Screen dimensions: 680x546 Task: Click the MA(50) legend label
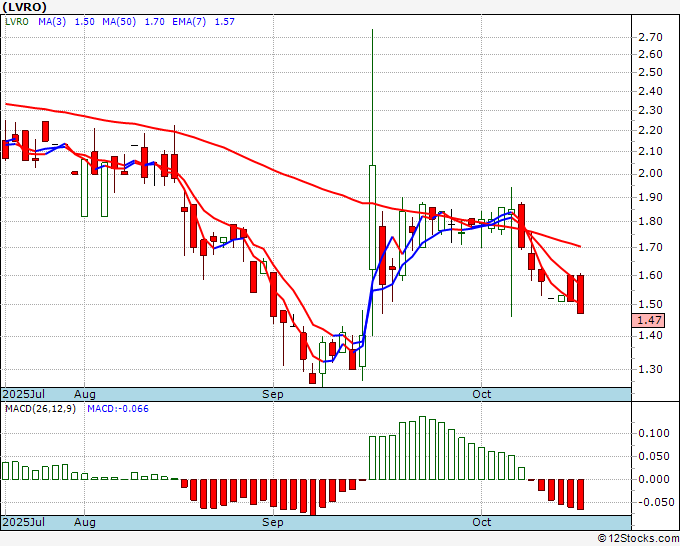point(119,22)
